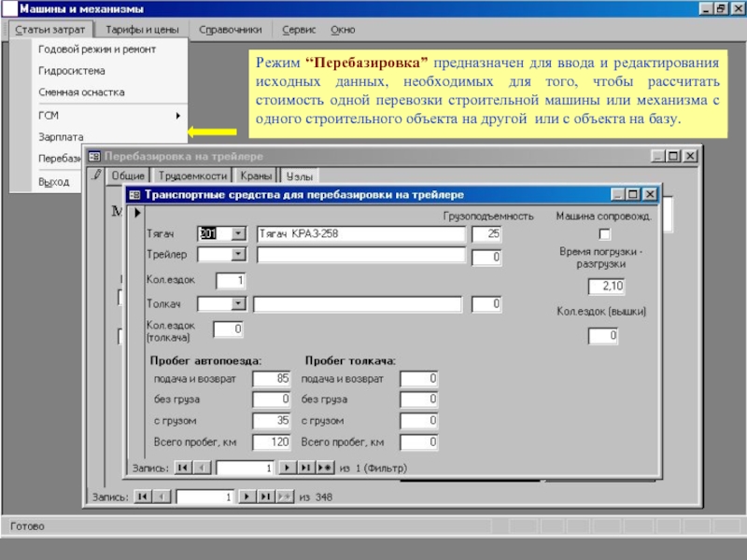Click the Кол.ездок field
Viewport: 747px width, 560px height.
(231, 281)
